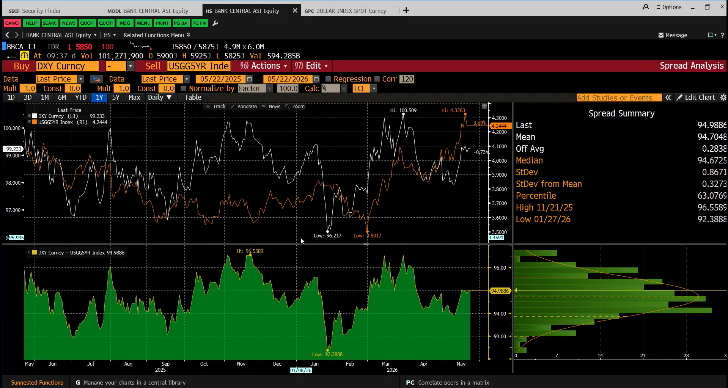The image size is (728, 388).
Task: Click the small intraday sparkline chart
Action: tap(141, 46)
